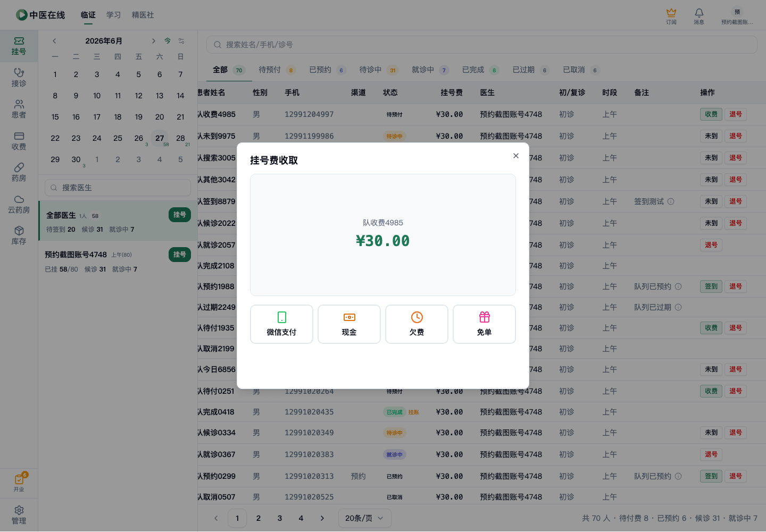
Task: Open 挂号 in the sidebar
Action: pos(19,46)
